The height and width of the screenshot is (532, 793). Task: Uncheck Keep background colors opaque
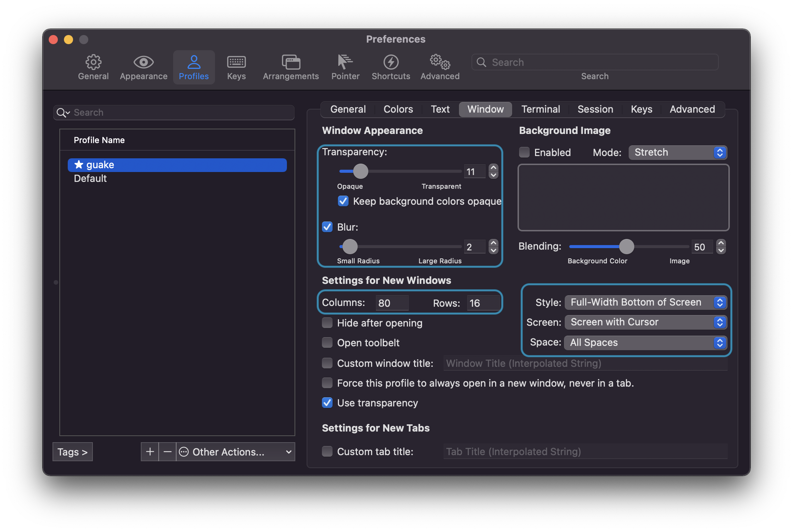click(343, 201)
